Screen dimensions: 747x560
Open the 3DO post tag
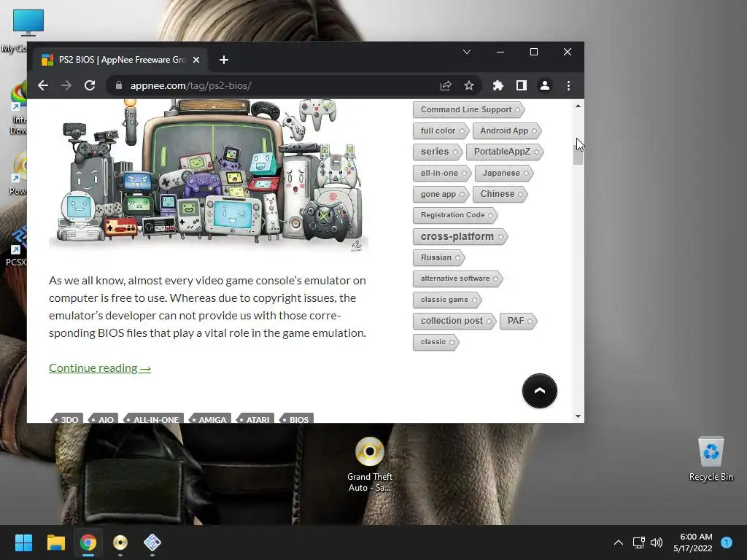coord(67,419)
